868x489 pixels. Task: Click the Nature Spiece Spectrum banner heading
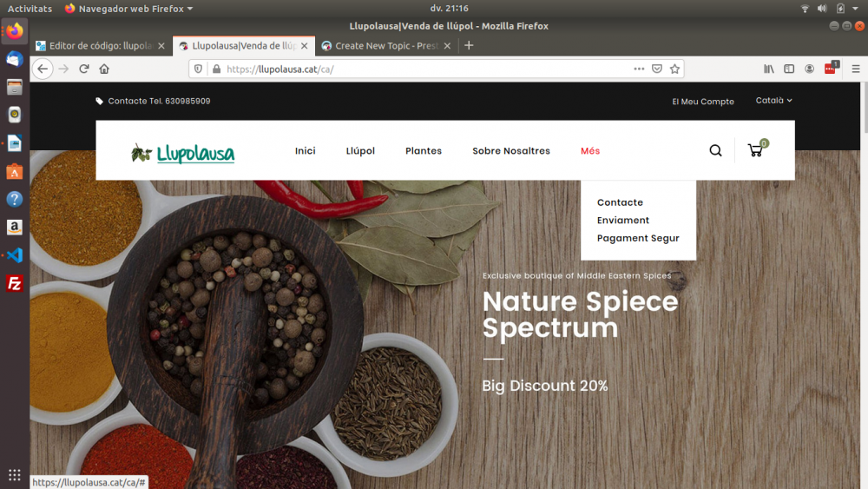580,314
